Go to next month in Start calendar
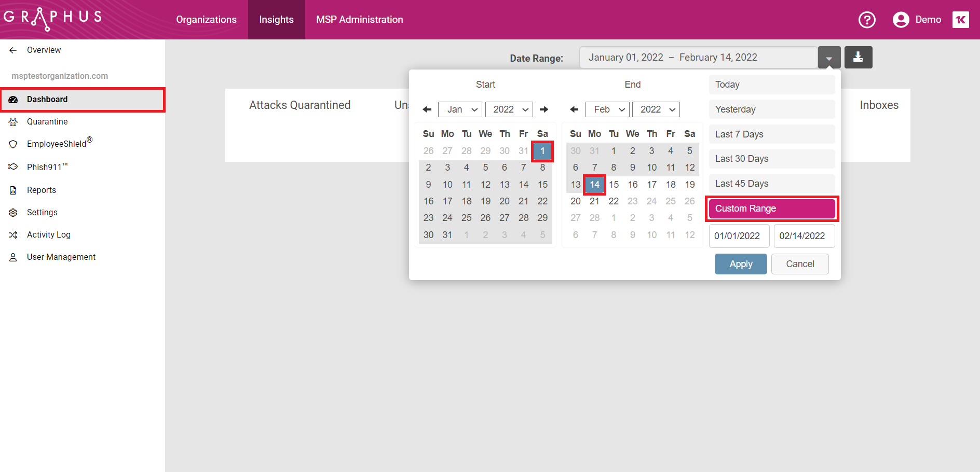Image resolution: width=980 pixels, height=472 pixels. (x=544, y=109)
